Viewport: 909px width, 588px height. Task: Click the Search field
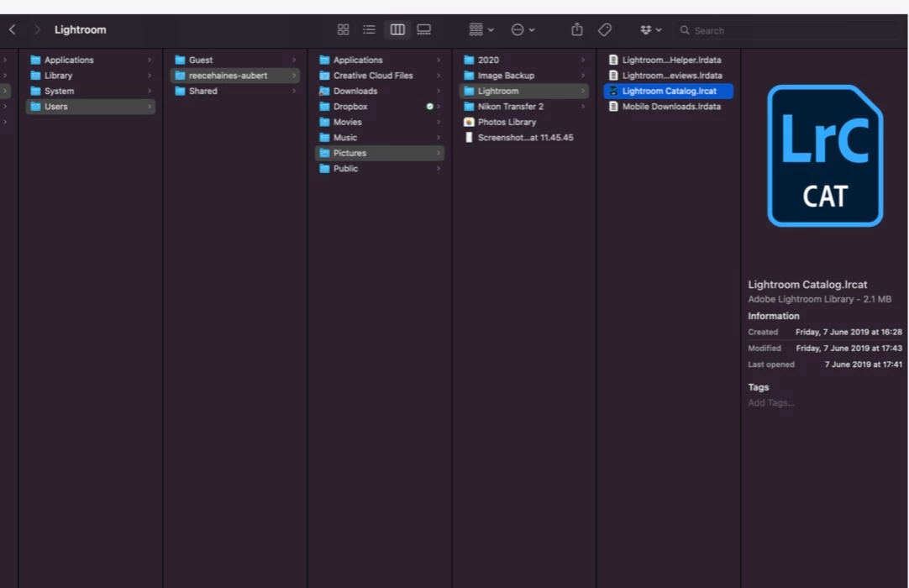[x=788, y=30]
